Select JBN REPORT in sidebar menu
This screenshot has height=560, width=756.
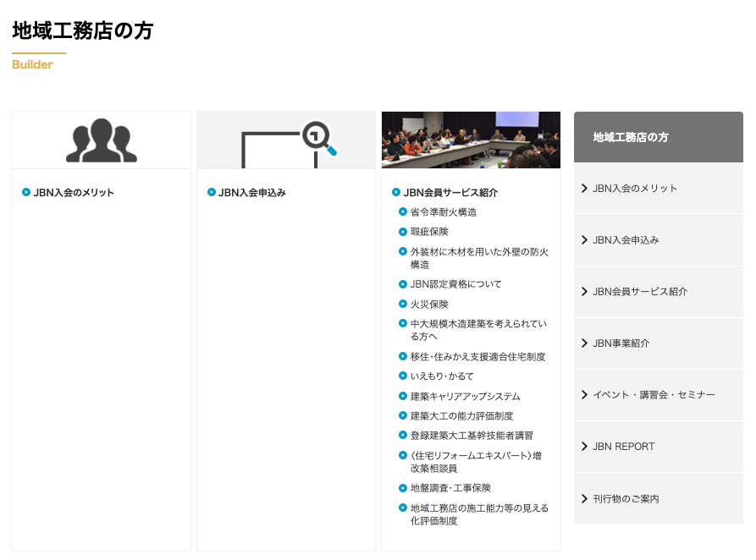[624, 447]
